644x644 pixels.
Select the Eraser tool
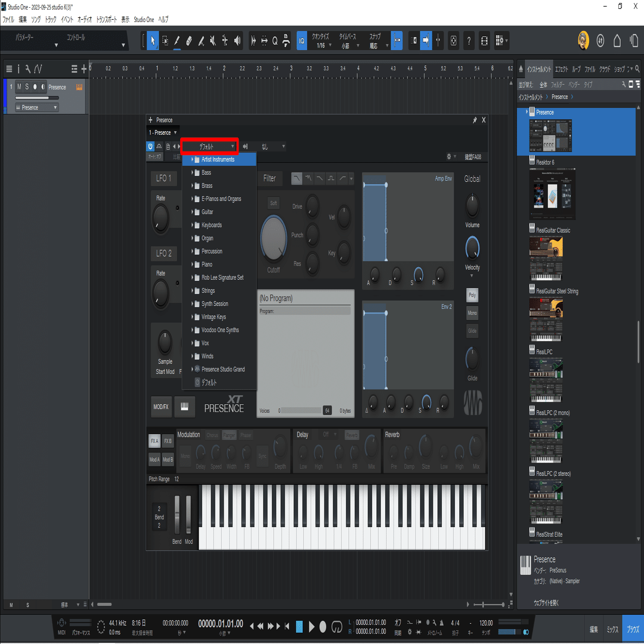[x=188, y=41]
